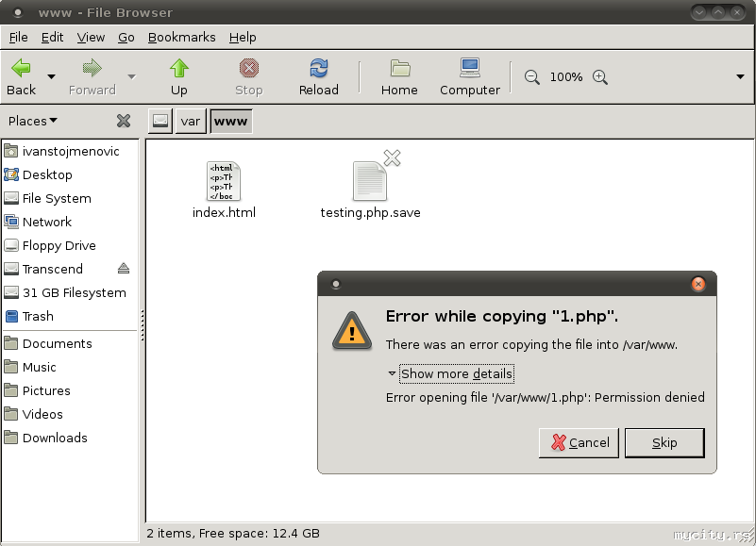Open Network in the sidebar
756x546 pixels.
(x=70, y=223)
